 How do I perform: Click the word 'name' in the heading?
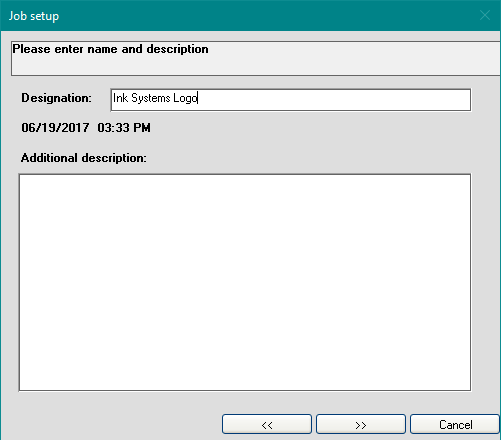(102, 49)
